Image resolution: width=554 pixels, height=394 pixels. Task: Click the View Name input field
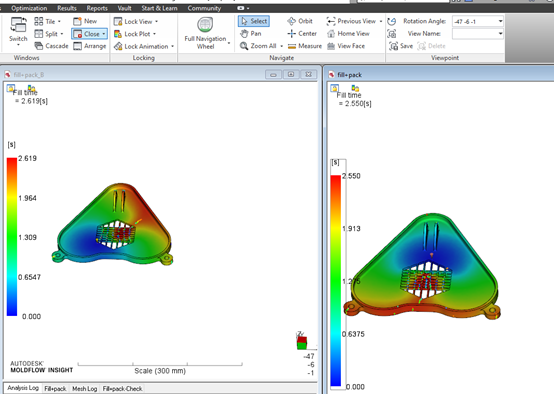(475, 34)
